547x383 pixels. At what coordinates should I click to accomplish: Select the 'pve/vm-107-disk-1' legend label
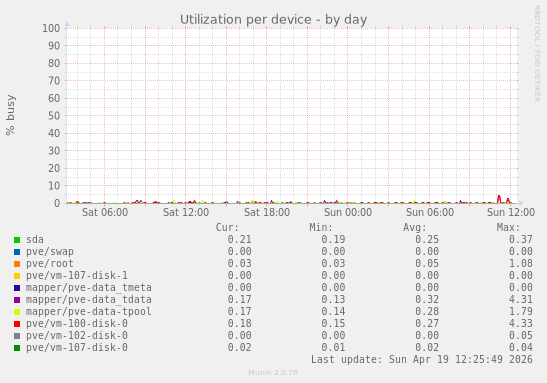pos(77,276)
